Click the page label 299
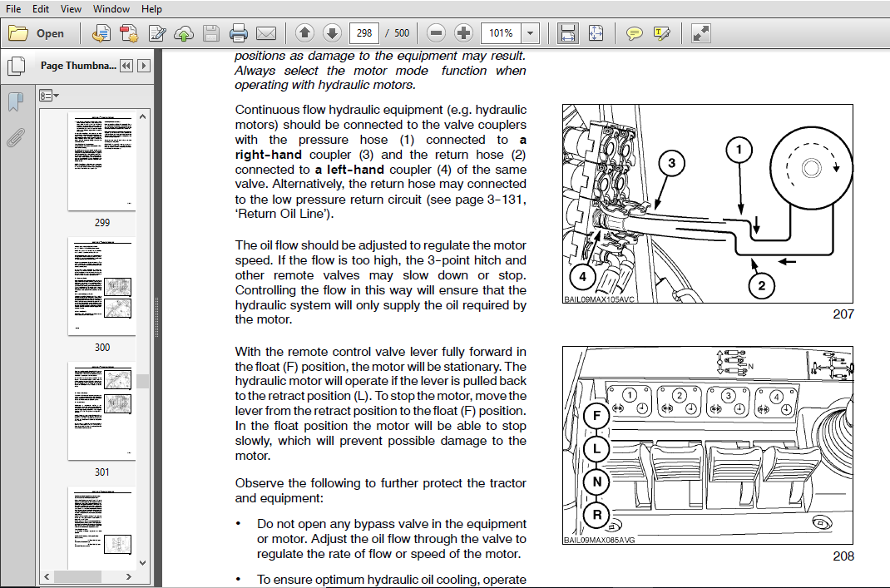The width and height of the screenshot is (890, 588). click(x=102, y=223)
